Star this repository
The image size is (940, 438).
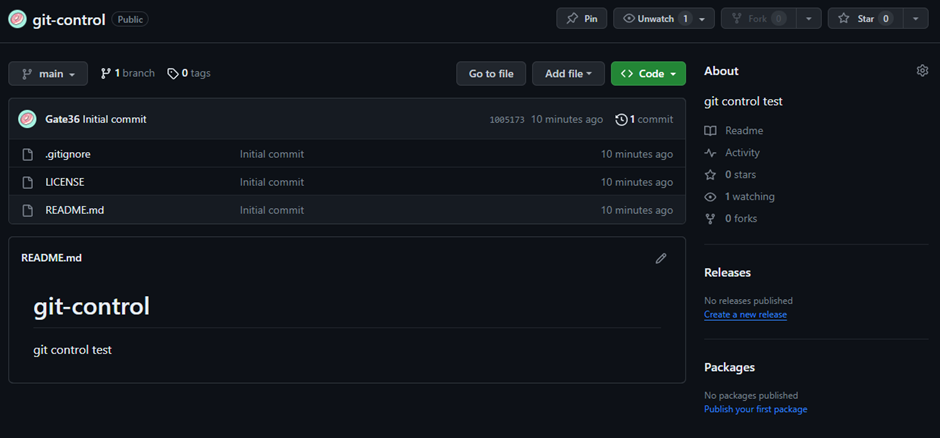[x=865, y=19]
